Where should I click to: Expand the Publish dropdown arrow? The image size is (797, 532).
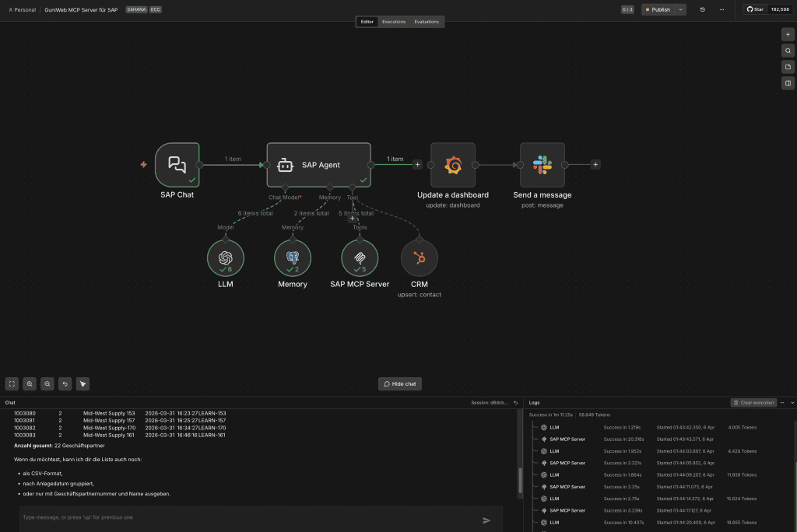coord(680,9)
